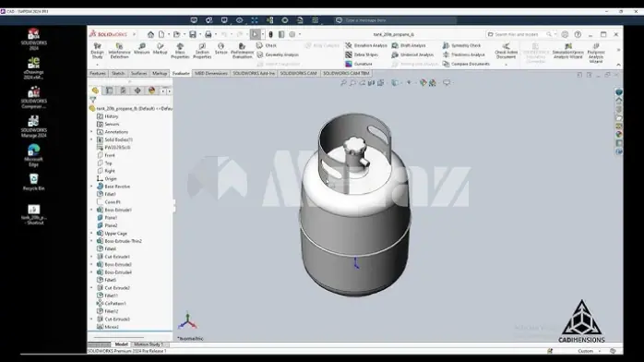Click the Options gear beside the Rebuild icon

292,34
